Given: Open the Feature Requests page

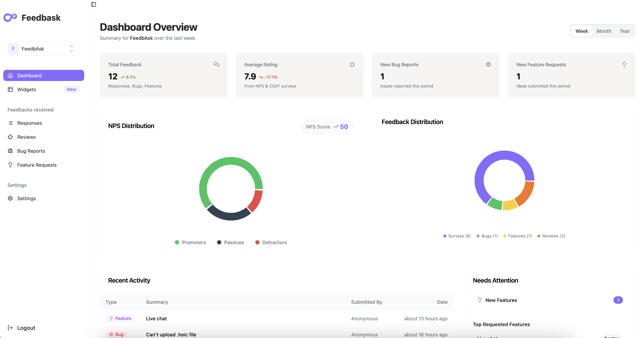Looking at the screenshot, I should [x=37, y=165].
